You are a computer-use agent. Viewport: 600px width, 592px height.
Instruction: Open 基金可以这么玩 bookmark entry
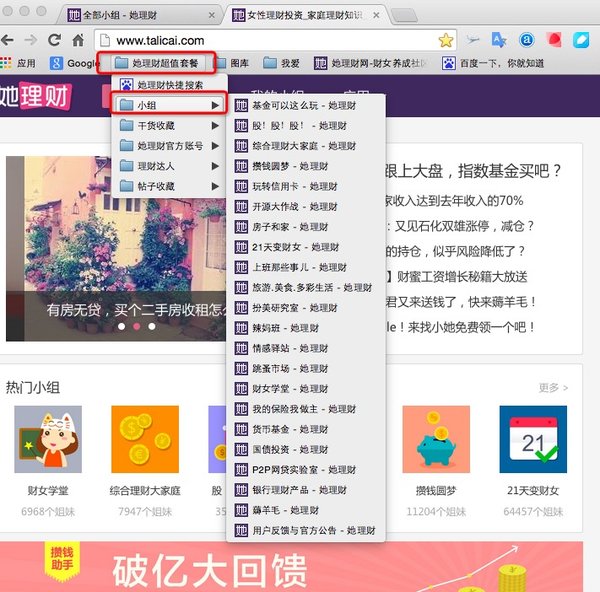[305, 105]
